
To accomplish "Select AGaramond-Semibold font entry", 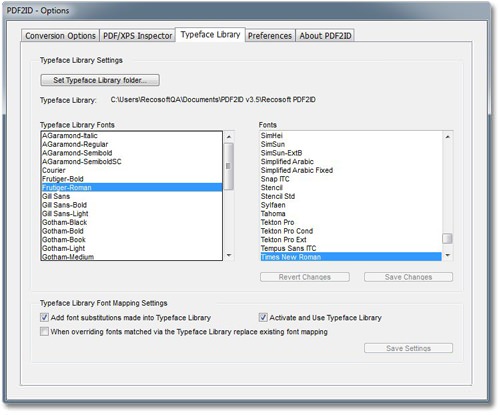I will [x=132, y=153].
